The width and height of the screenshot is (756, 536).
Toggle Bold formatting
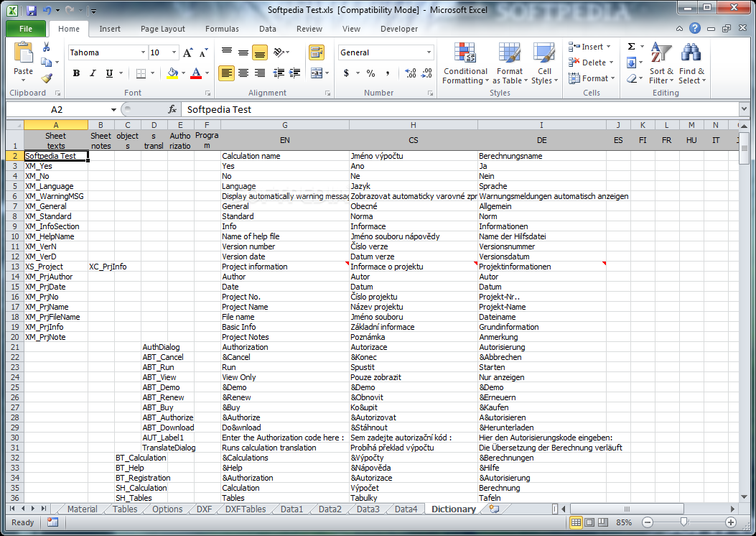point(76,73)
